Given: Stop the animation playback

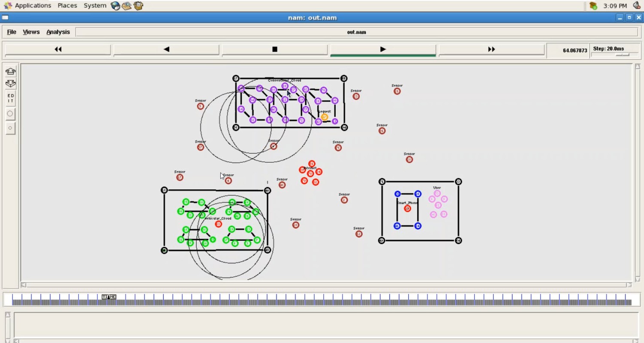Looking at the screenshot, I should [274, 49].
